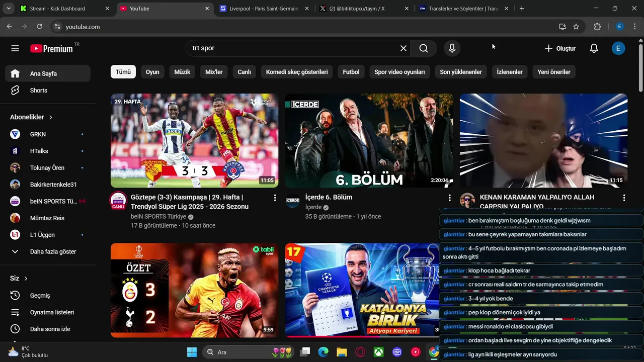Screen dimensions: 644x362
Task: Open options menu for İçerde video
Action: coord(449,198)
